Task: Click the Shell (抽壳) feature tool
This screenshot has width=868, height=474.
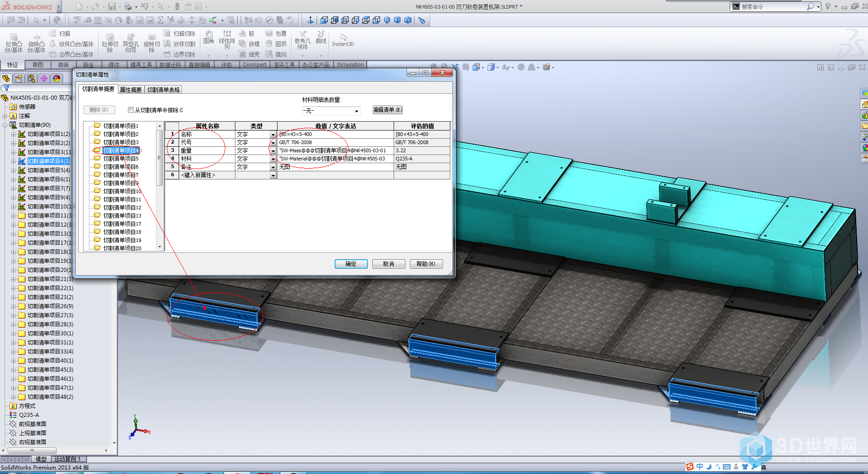Action: tap(249, 54)
